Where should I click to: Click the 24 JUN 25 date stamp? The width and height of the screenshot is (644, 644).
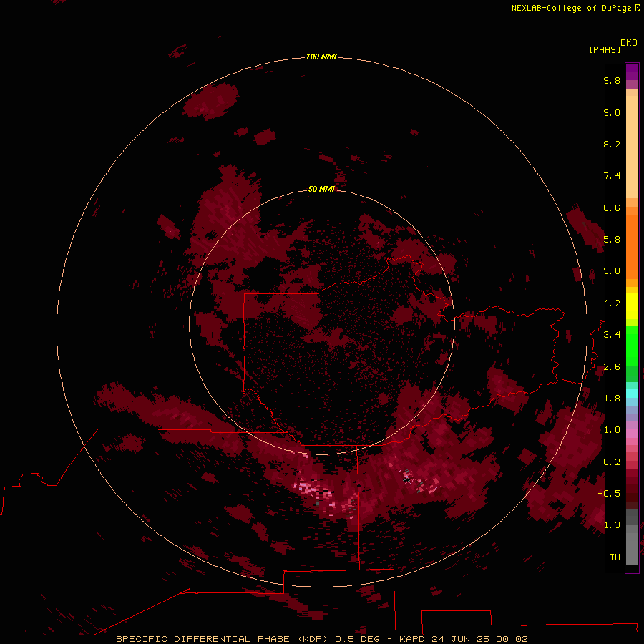[x=460, y=639]
